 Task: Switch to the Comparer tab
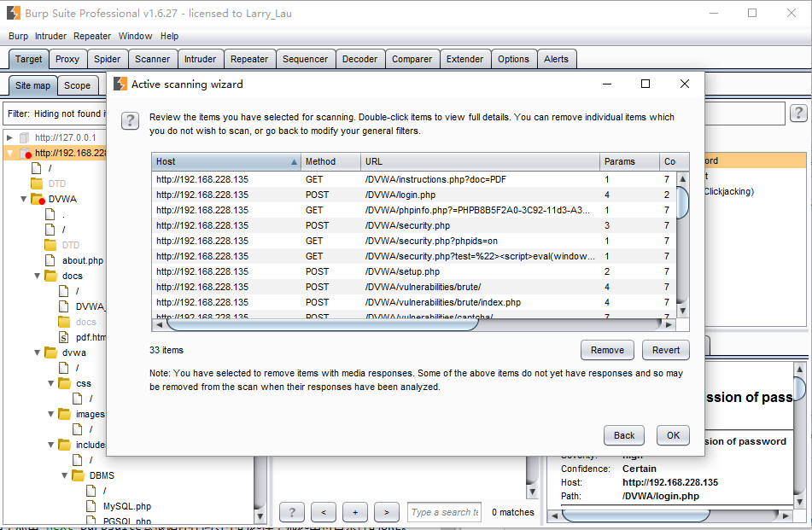click(412, 59)
